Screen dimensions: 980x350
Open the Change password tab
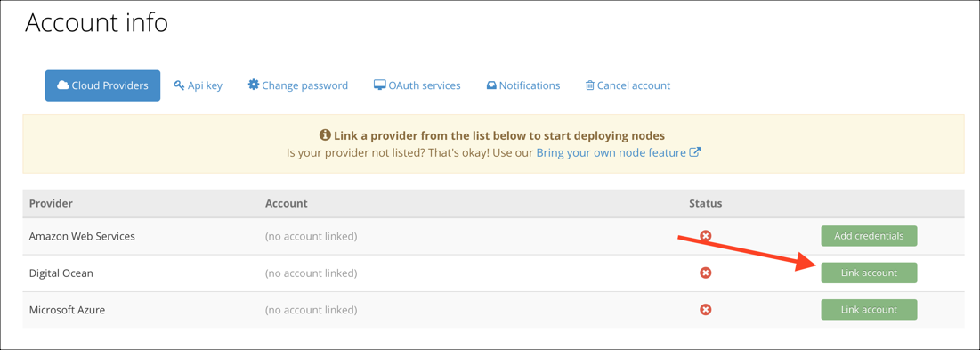298,85
